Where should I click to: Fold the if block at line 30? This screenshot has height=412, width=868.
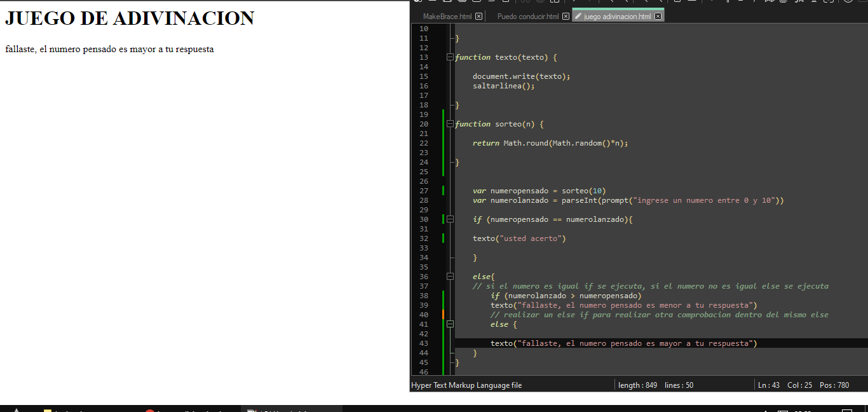[451, 219]
